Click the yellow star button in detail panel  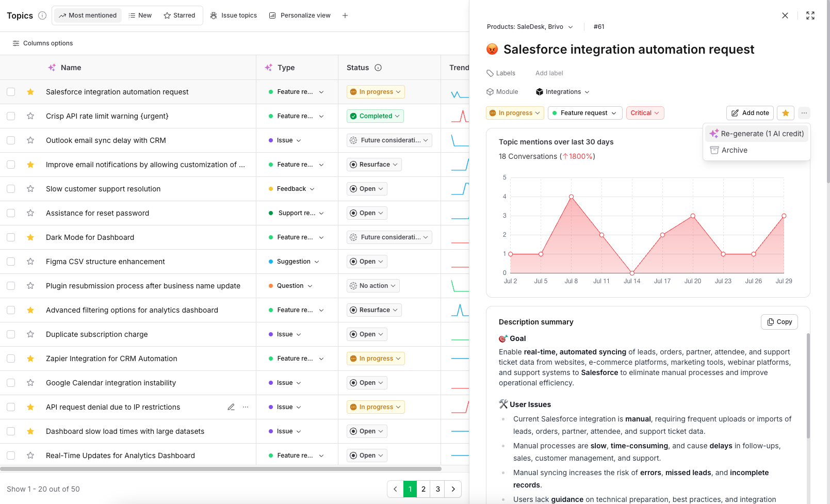[786, 113]
